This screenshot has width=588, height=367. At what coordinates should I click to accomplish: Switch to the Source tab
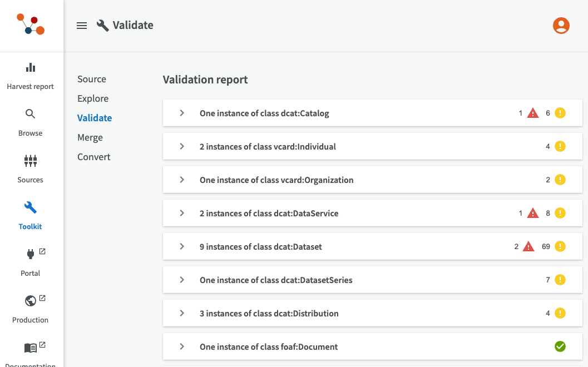coord(92,79)
